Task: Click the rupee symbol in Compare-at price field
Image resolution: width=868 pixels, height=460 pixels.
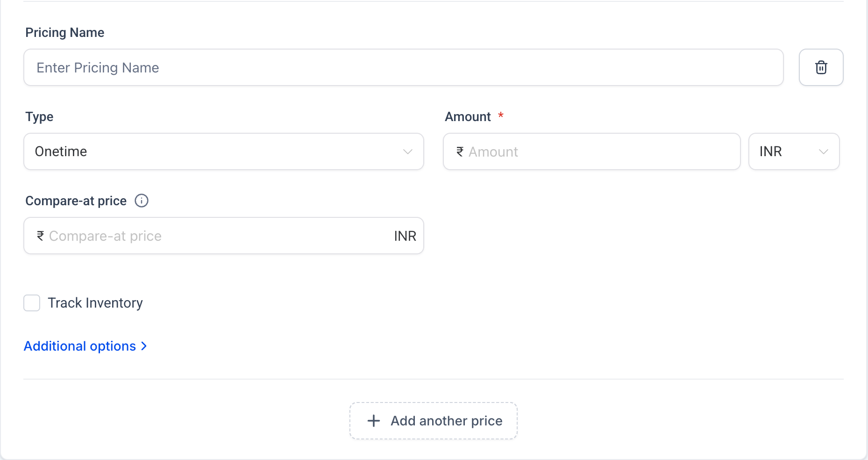Action: pyautogui.click(x=40, y=236)
